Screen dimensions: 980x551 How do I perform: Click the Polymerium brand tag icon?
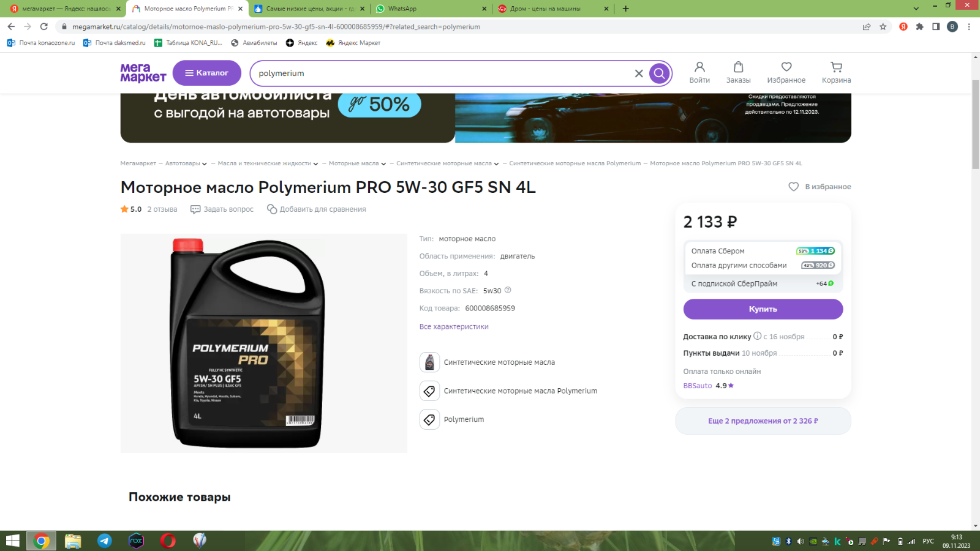(429, 419)
